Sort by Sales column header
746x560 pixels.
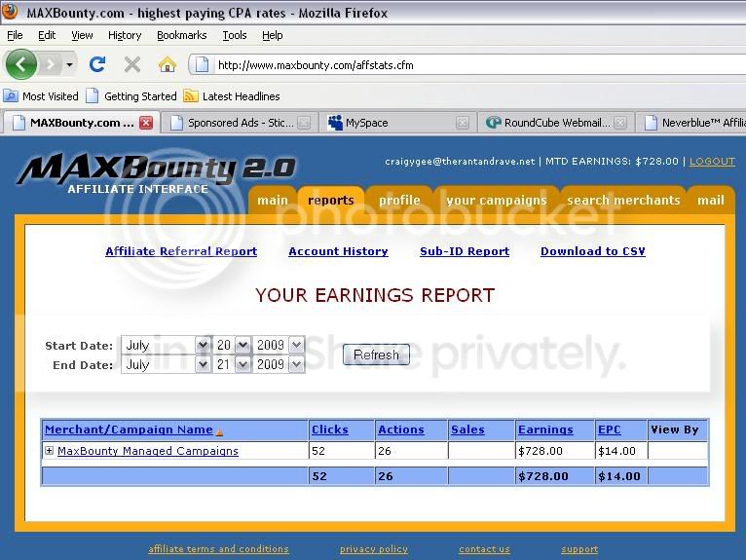click(467, 429)
